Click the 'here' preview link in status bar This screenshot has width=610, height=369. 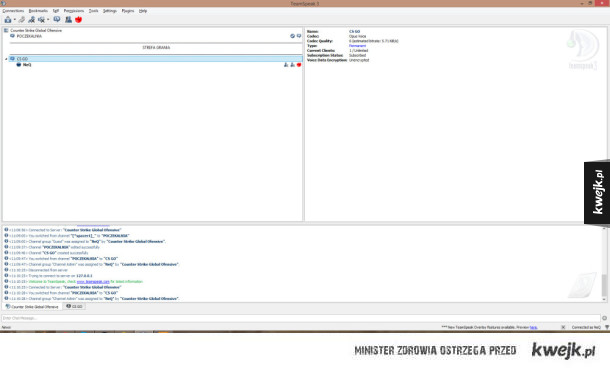pyautogui.click(x=533, y=327)
